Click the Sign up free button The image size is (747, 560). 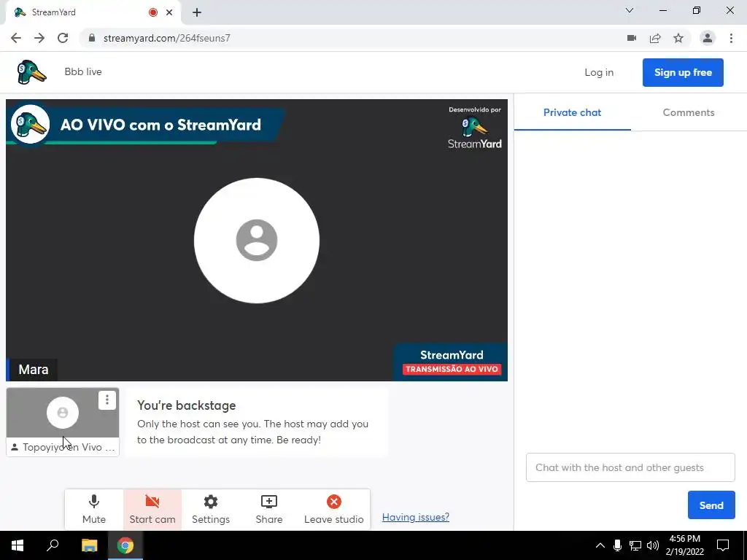[683, 72]
